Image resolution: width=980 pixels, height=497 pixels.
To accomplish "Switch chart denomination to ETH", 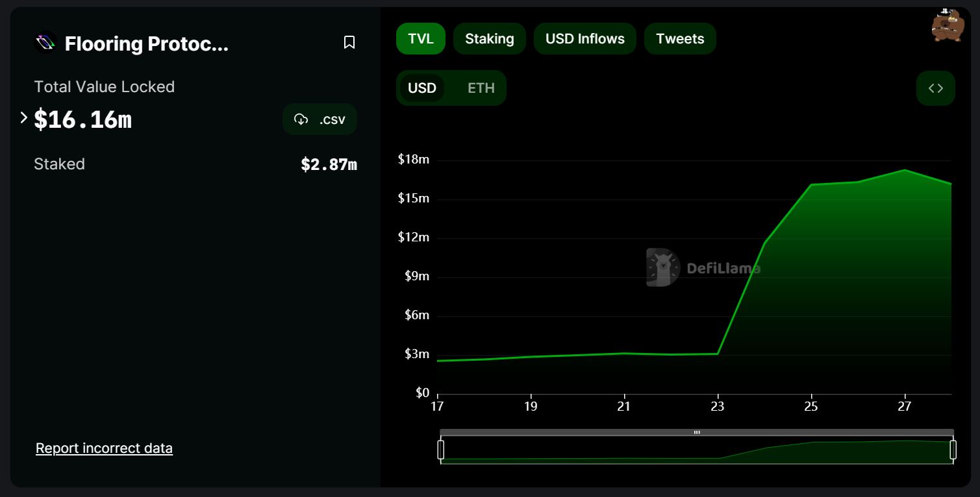I will 481,88.
